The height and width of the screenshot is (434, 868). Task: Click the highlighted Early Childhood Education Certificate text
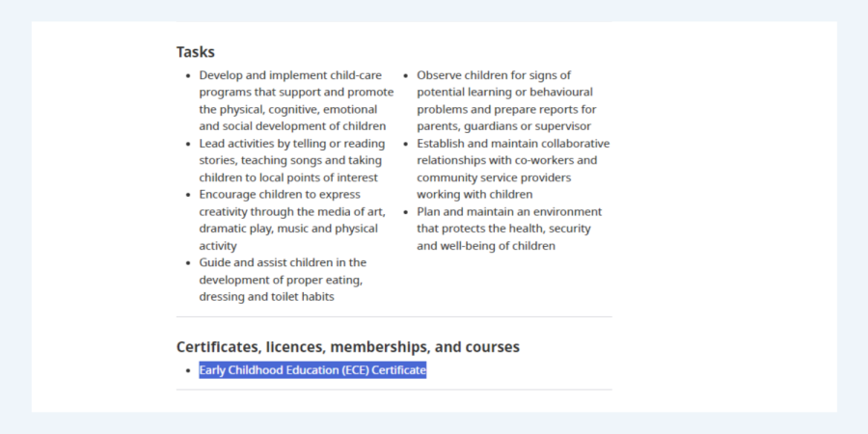point(312,370)
